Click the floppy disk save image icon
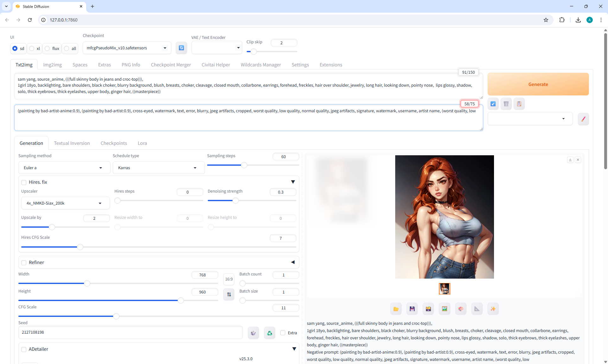The image size is (608, 364). (x=412, y=309)
